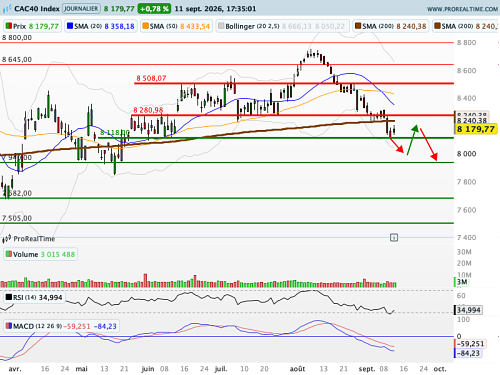Click the 8 600 price axis label
The height and width of the screenshot is (375, 500).
click(x=467, y=71)
